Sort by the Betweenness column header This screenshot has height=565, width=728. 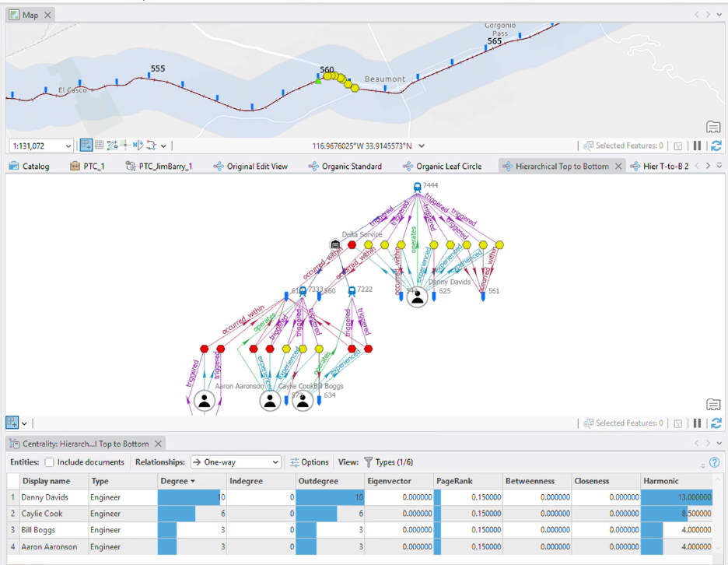tap(537, 481)
